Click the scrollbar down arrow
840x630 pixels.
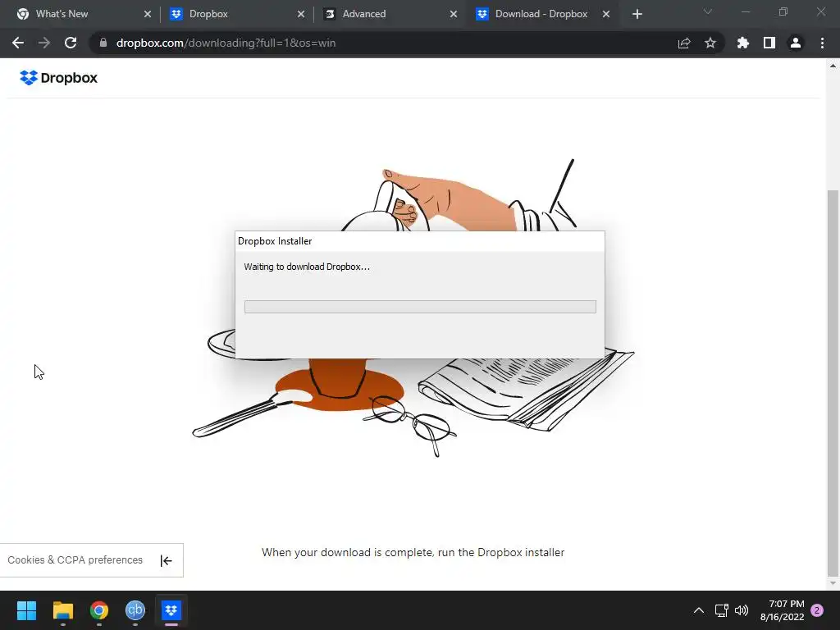[x=833, y=583]
